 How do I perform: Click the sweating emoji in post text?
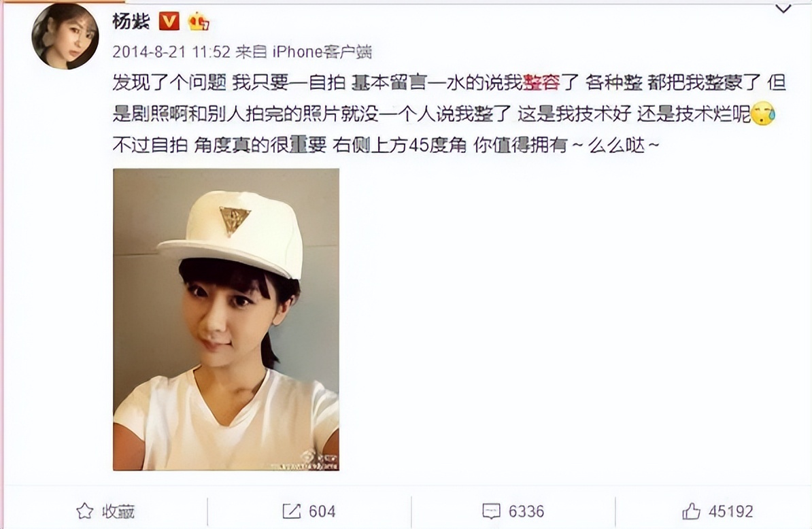[763, 114]
